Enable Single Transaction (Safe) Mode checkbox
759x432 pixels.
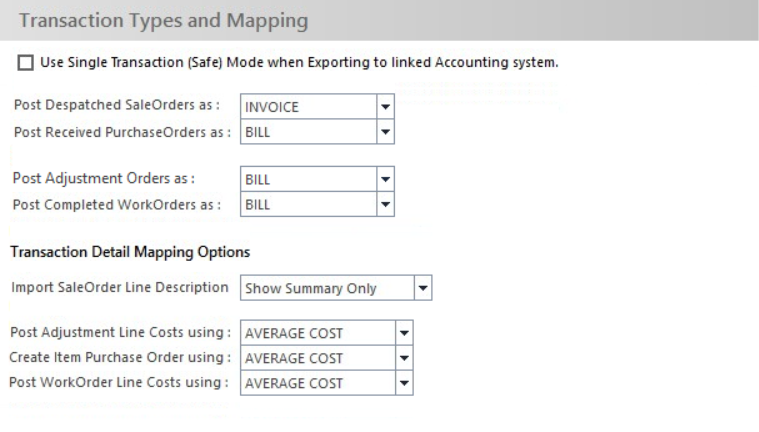[x=26, y=63]
